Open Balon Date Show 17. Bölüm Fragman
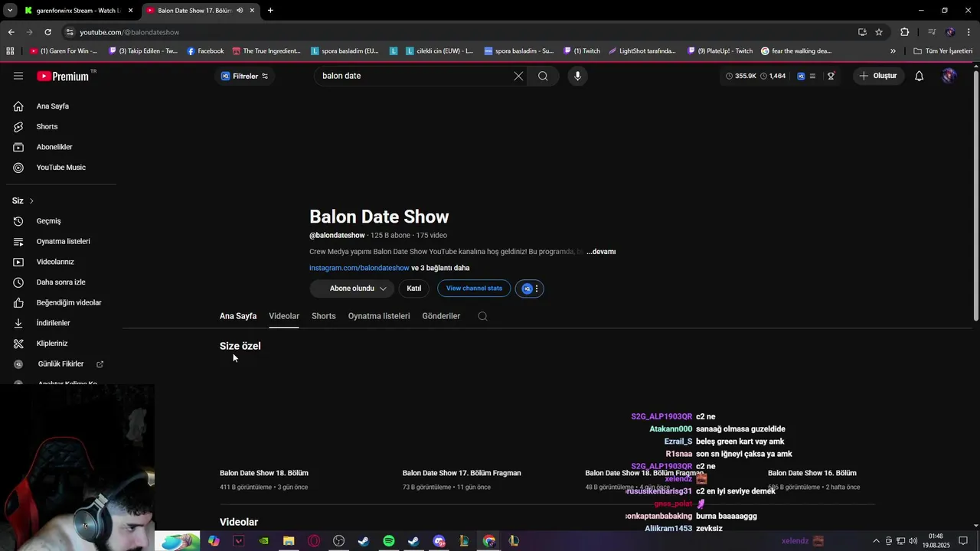This screenshot has width=980, height=551. pyautogui.click(x=462, y=473)
